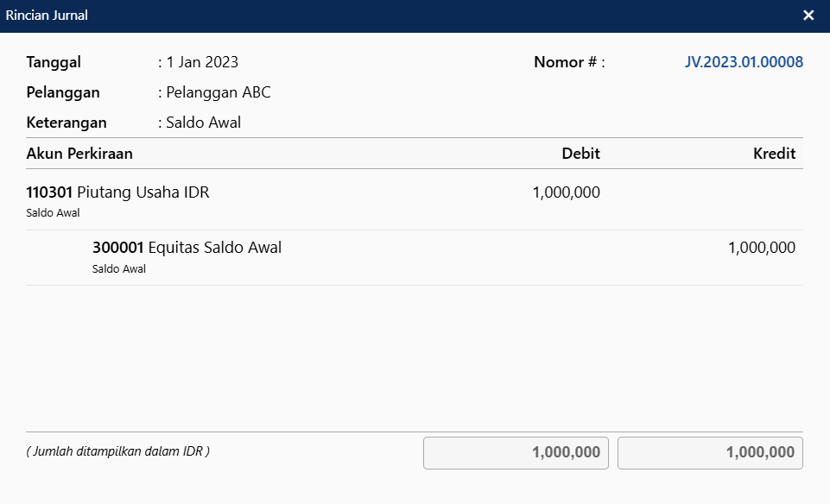
Task: Click the 1 Jan 2023 date value
Action: [x=202, y=62]
